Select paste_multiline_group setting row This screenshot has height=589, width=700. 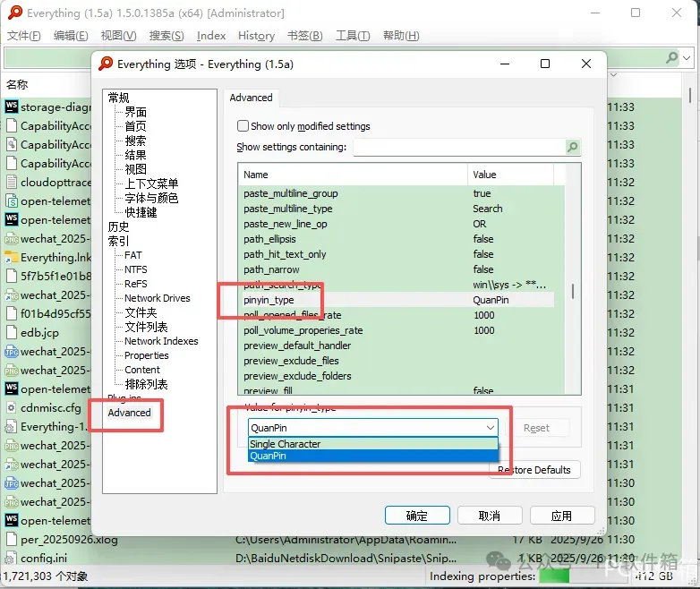[x=397, y=193]
